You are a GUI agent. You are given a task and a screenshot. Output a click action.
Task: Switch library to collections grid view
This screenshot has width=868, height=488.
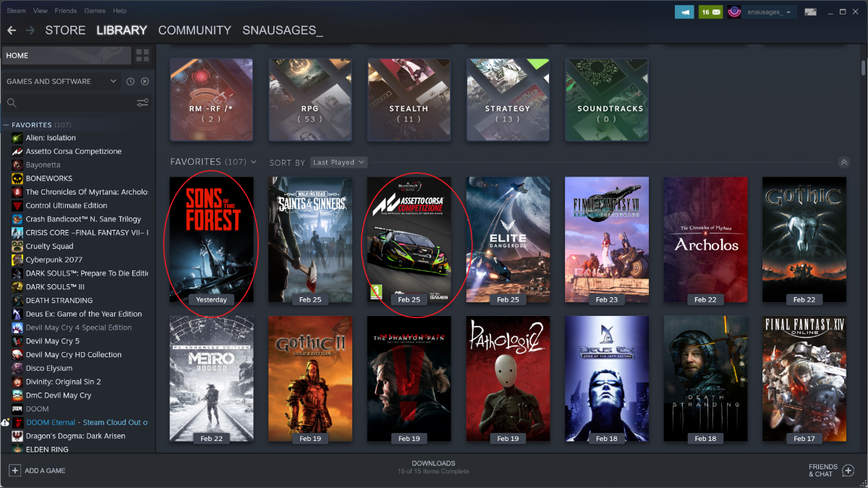(x=142, y=56)
